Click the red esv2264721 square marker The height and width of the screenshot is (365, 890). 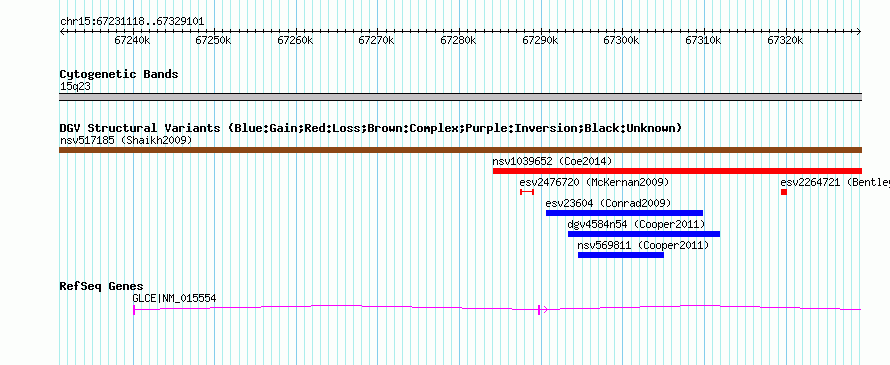(x=784, y=192)
